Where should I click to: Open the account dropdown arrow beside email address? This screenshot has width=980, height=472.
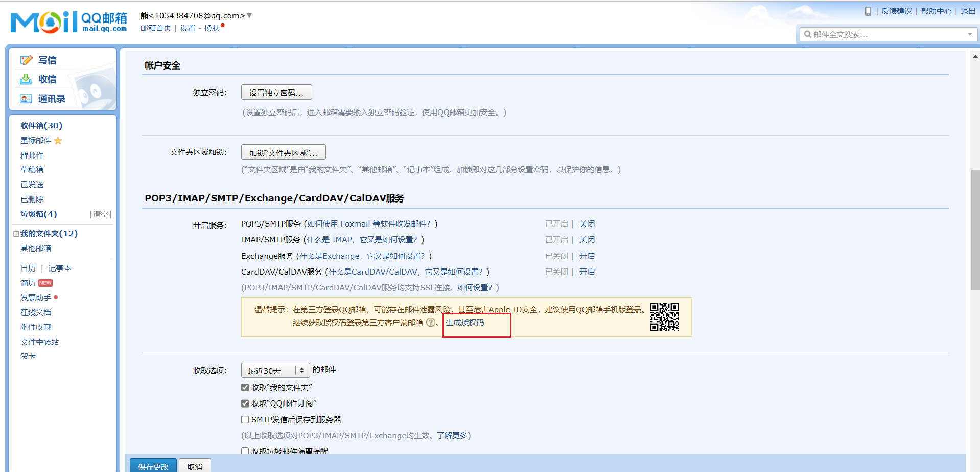pos(249,16)
